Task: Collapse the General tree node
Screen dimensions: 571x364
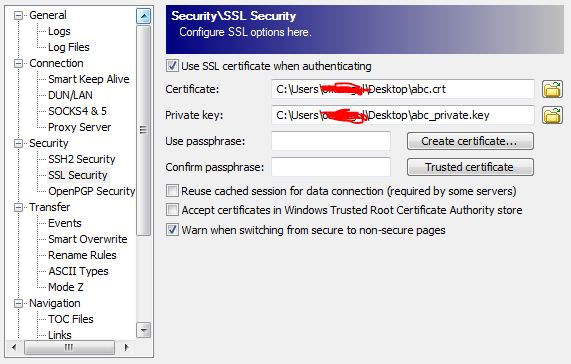Action: pos(18,15)
